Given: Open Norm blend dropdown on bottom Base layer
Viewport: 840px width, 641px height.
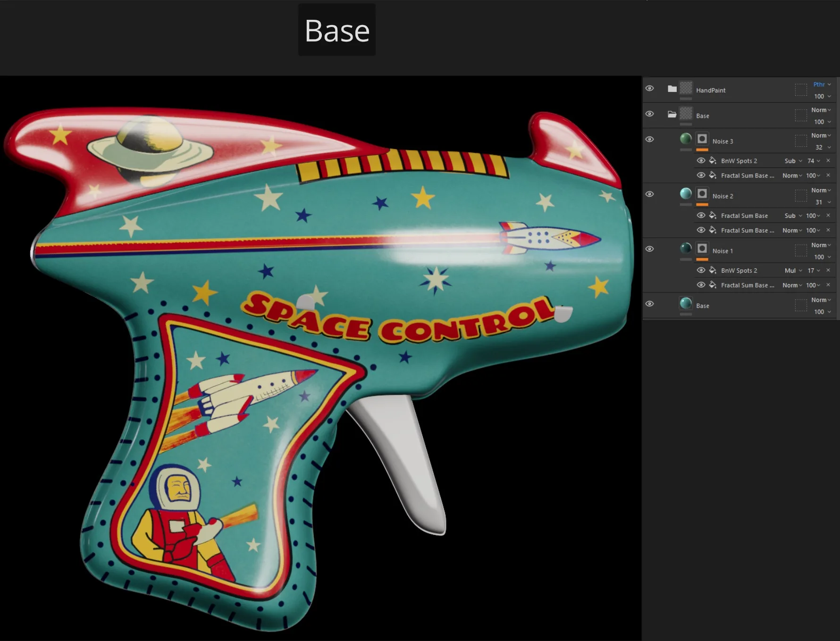Looking at the screenshot, I should tap(821, 300).
